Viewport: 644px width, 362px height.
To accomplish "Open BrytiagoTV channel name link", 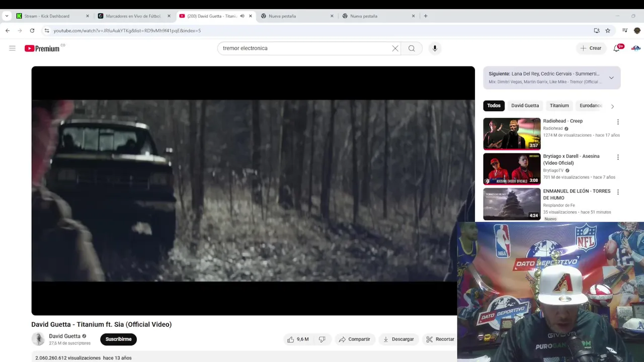I will (x=553, y=170).
